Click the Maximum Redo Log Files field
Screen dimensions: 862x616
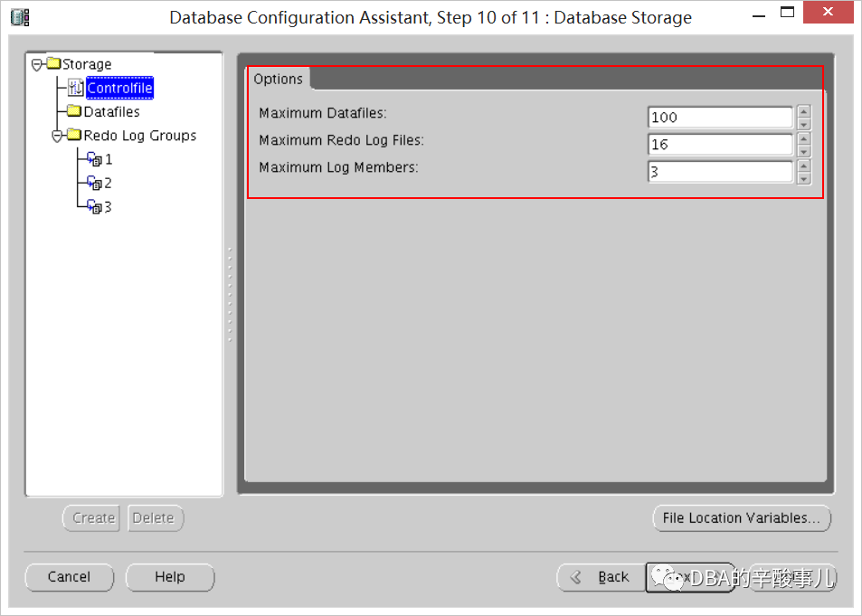click(x=720, y=144)
